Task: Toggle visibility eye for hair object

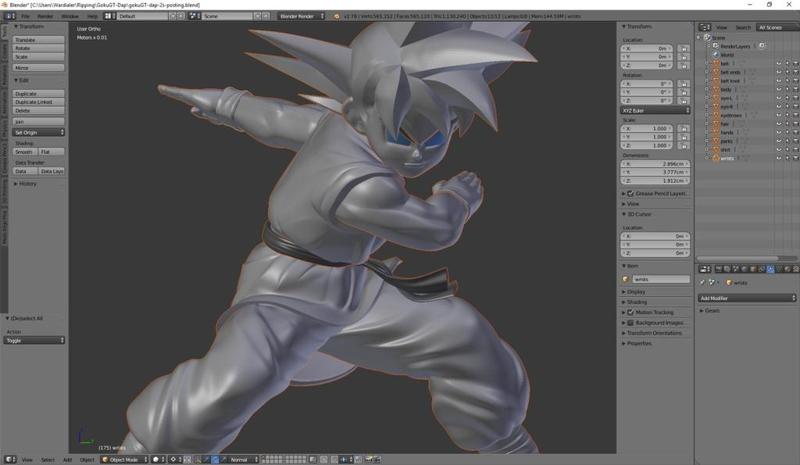Action: pos(779,124)
